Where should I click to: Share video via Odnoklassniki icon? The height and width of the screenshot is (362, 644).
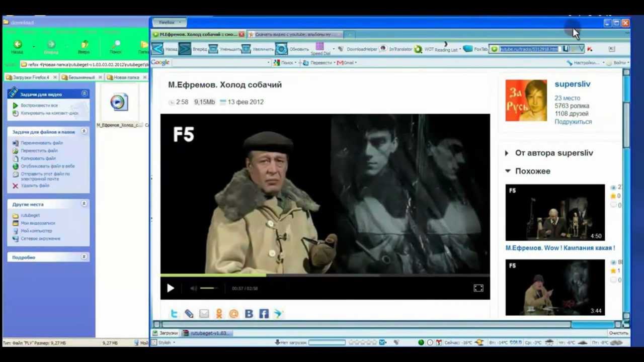219,314
